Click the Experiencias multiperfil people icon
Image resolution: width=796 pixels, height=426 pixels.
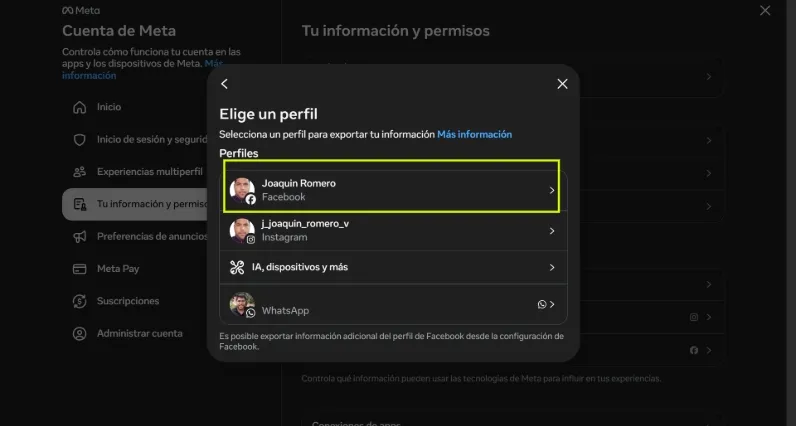[79, 172]
